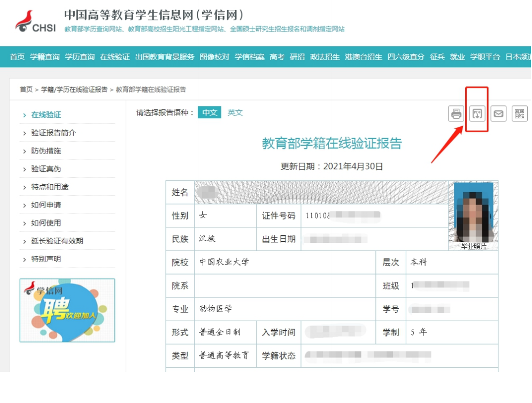Click the chevron beside 如何申请
The width and height of the screenshot is (532, 403).
[25, 206]
